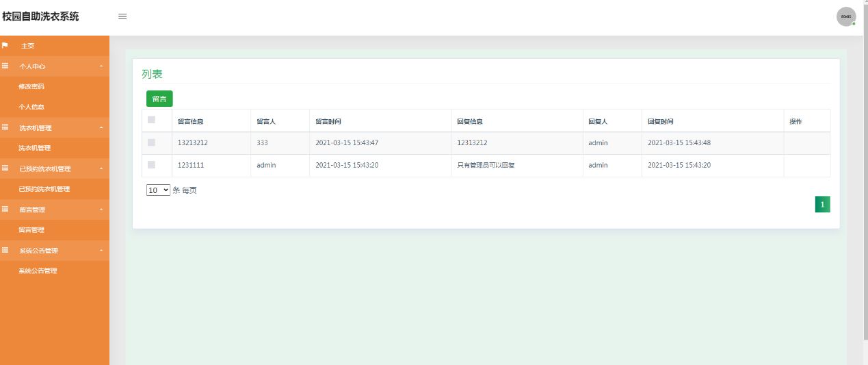The height and width of the screenshot is (365, 868).
Task: Click the green 留言 button
Action: tap(159, 99)
